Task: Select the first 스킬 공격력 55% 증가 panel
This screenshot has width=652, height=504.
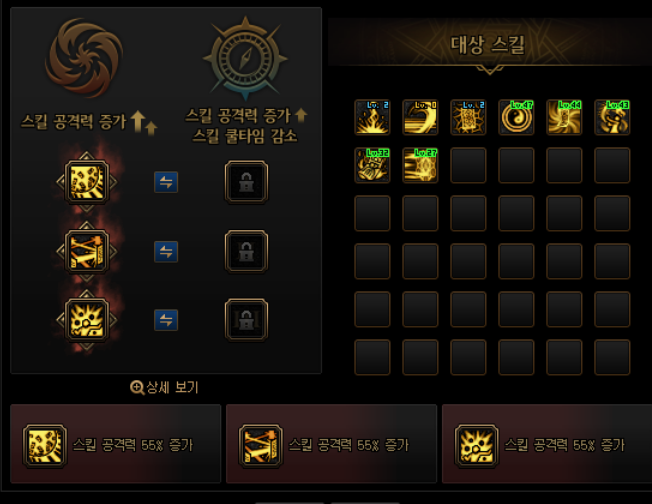Action: [x=115, y=444]
